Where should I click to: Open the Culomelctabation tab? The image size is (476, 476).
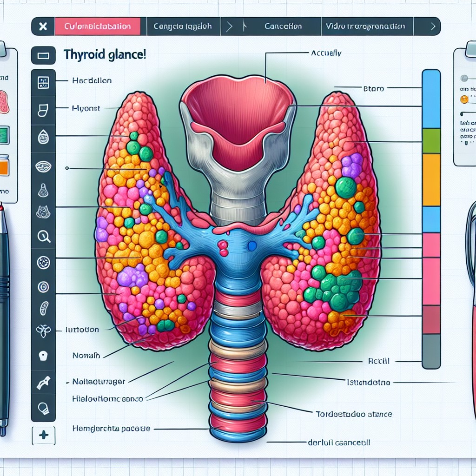98,26
